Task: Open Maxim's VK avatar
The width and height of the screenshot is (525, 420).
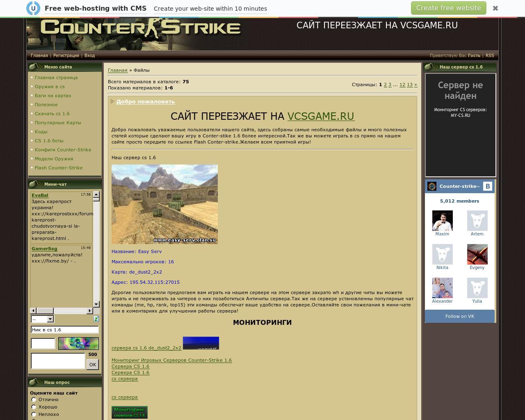Action: click(x=442, y=221)
